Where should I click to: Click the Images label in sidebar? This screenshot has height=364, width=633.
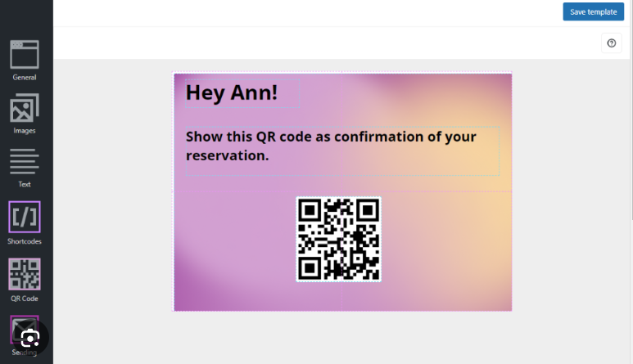pyautogui.click(x=25, y=131)
